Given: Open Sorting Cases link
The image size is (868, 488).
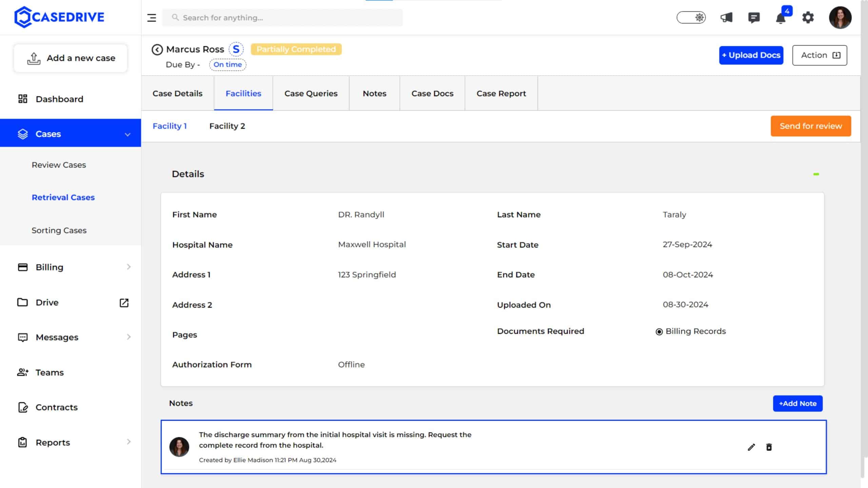Looking at the screenshot, I should tap(59, 230).
